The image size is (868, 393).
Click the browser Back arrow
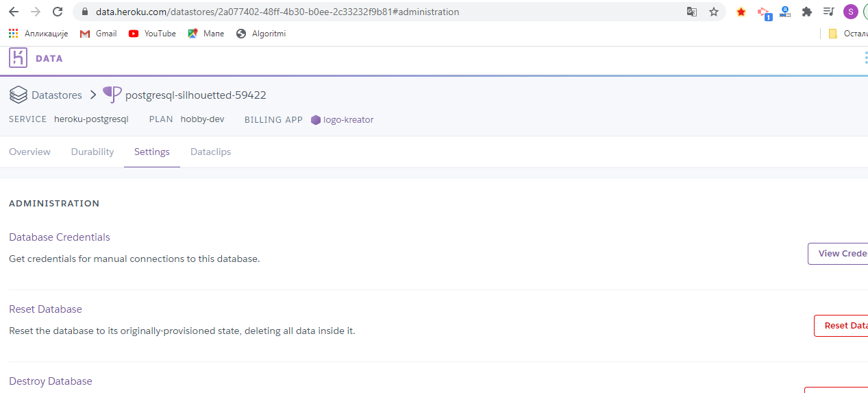click(14, 12)
